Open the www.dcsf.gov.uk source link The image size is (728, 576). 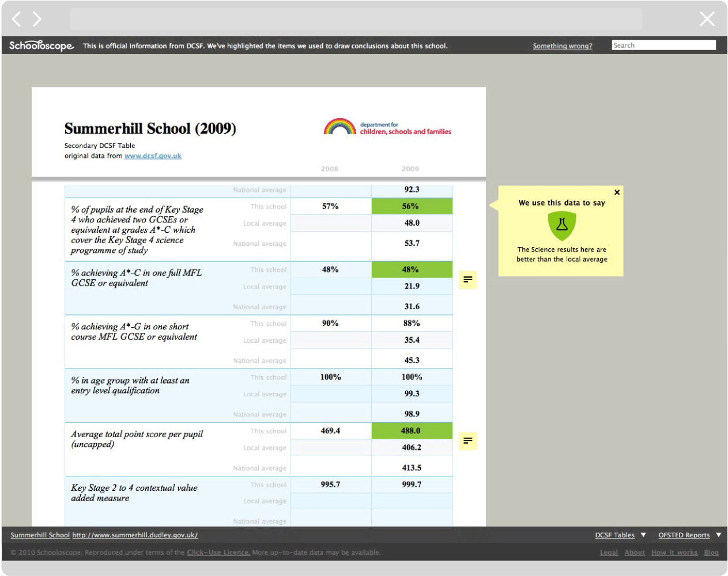tap(153, 156)
